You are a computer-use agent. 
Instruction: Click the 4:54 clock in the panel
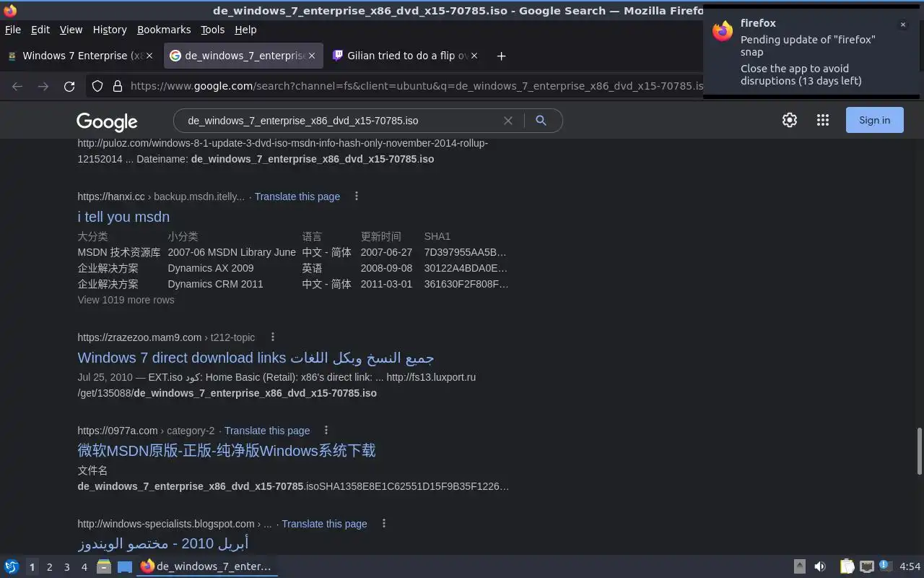click(910, 566)
